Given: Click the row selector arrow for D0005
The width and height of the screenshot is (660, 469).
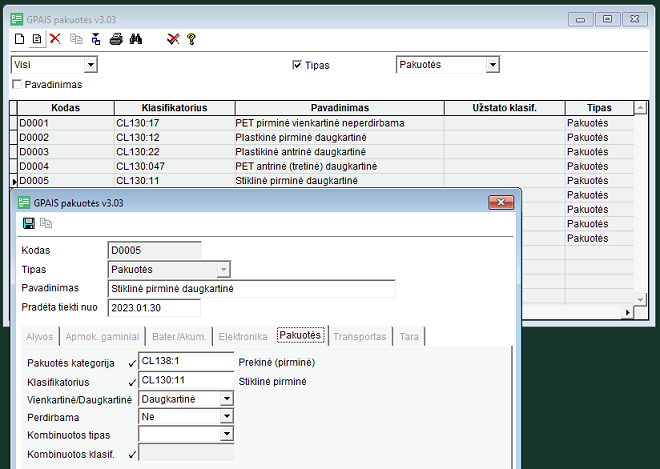Looking at the screenshot, I should point(14,181).
